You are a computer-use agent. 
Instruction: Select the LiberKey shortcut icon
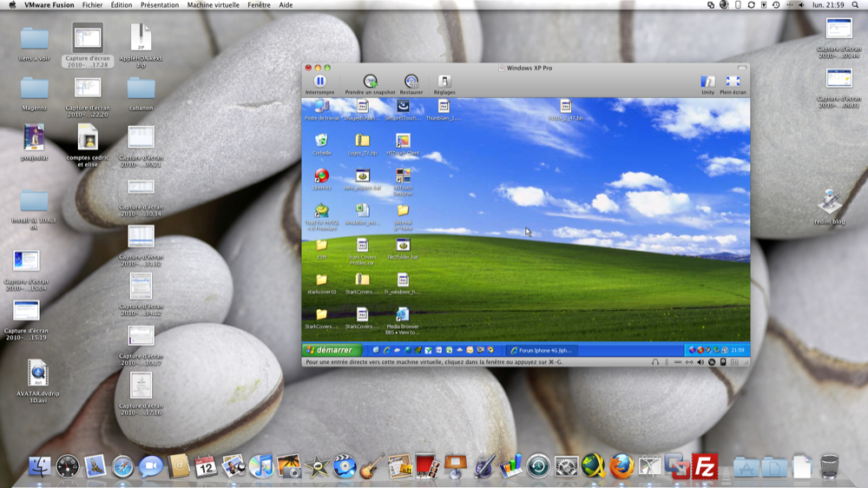pos(322,176)
